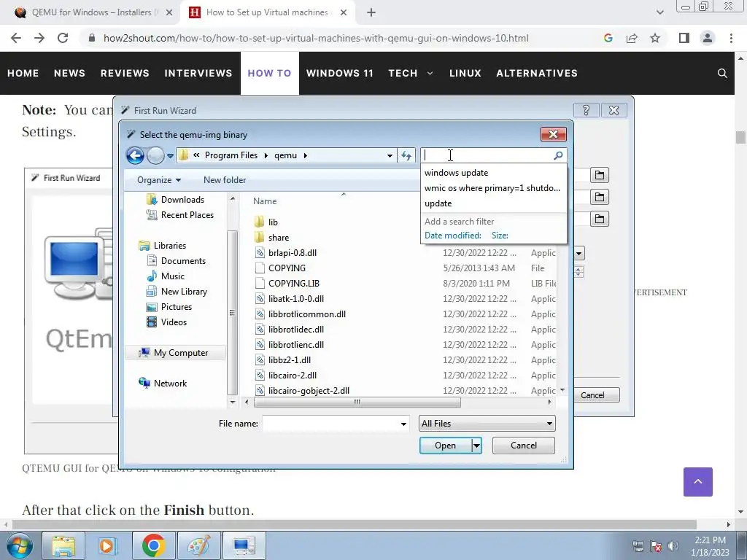This screenshot has height=560, width=747.
Task: Click the search magnifier in file dialog
Action: coord(558,155)
